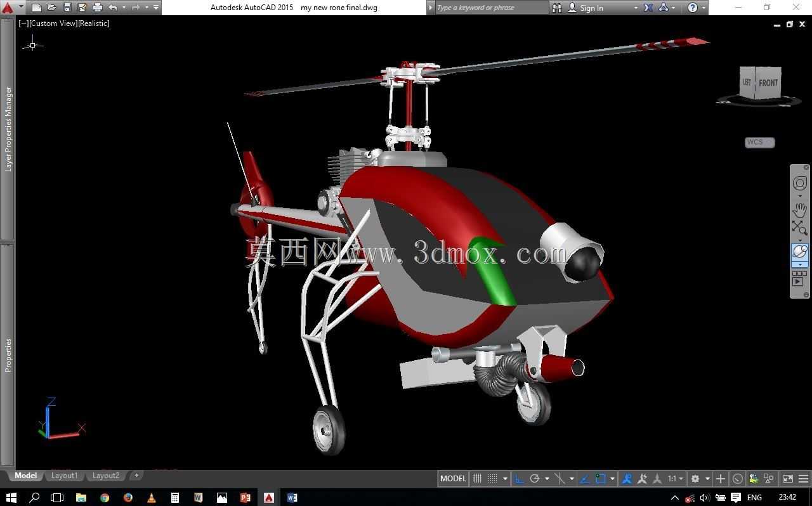
Task: Switch to the Layout2 tab
Action: tap(106, 476)
